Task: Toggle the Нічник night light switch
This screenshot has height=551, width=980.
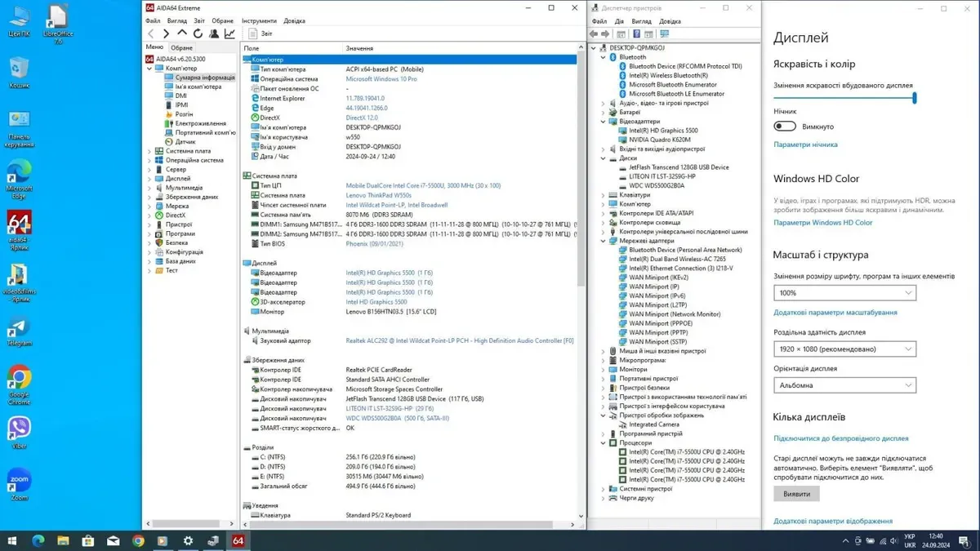Action: 785,127
